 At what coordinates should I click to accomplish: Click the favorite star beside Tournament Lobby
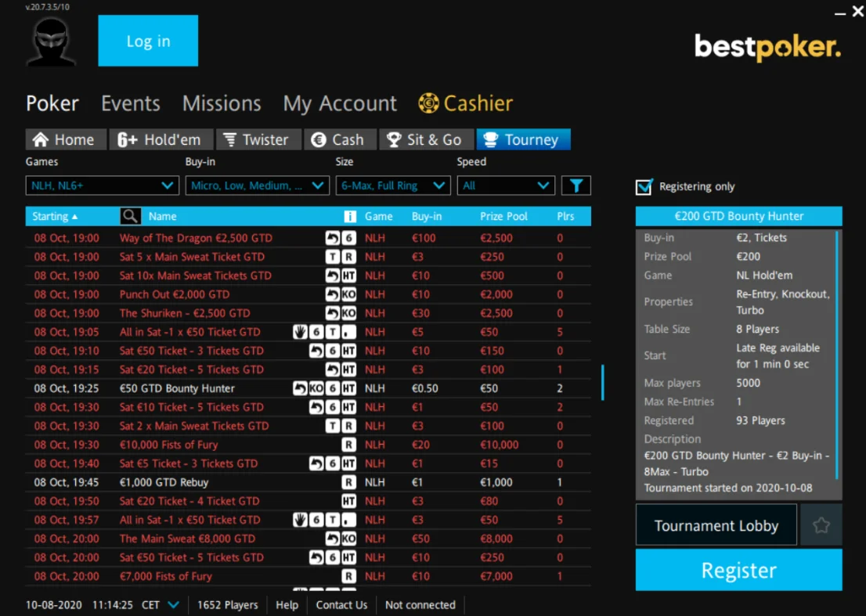[821, 525]
